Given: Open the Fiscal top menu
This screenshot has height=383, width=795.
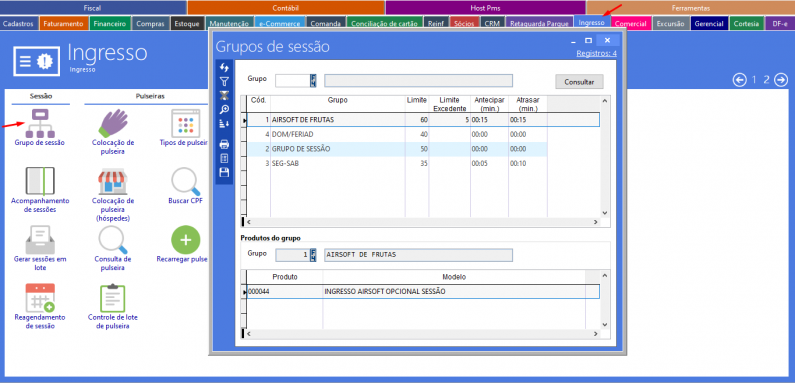Looking at the screenshot, I should (x=93, y=8).
